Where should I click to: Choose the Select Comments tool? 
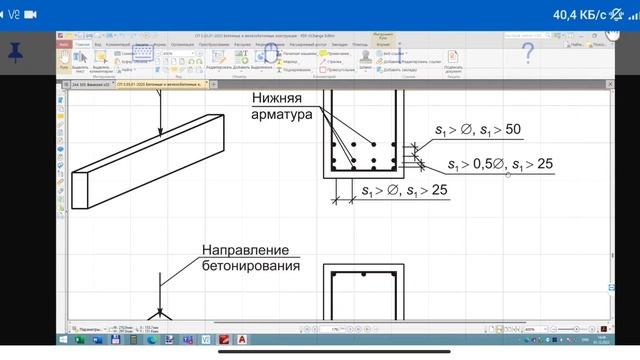coord(101,61)
